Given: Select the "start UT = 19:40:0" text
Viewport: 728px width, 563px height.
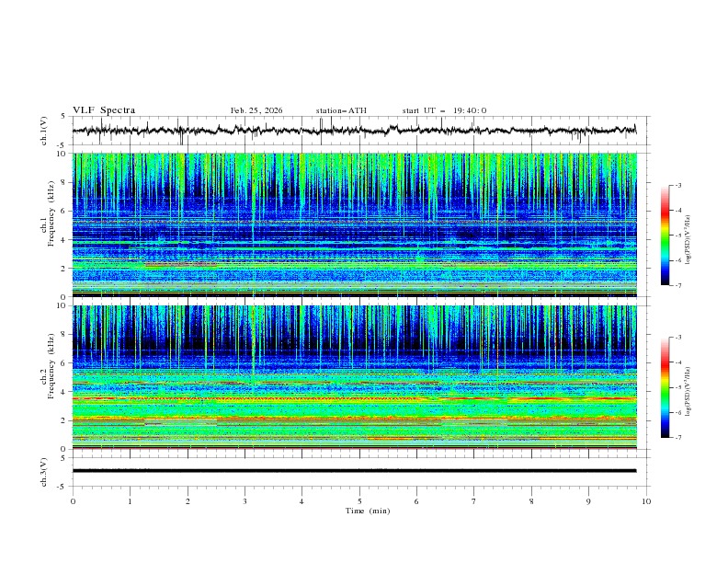Looking at the screenshot, I should 444,110.
